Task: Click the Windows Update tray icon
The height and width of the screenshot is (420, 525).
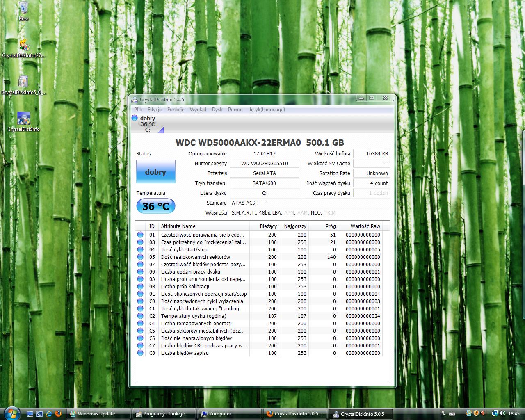Action: [x=469, y=413]
